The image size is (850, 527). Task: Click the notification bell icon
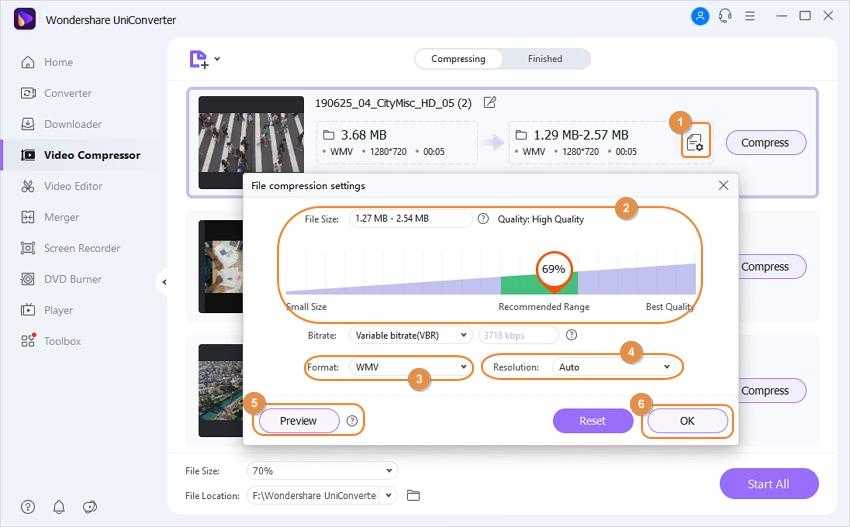point(59,507)
